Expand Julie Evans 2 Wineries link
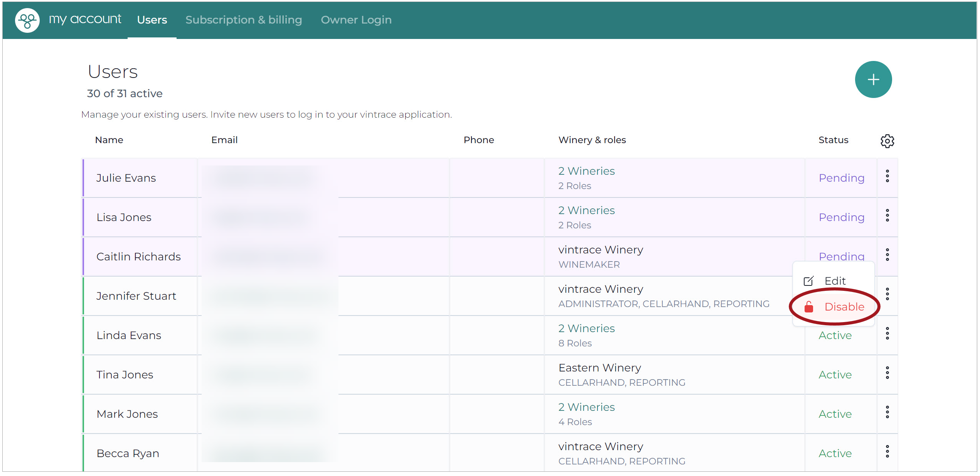Viewport: 980px width, 476px height. [x=586, y=171]
